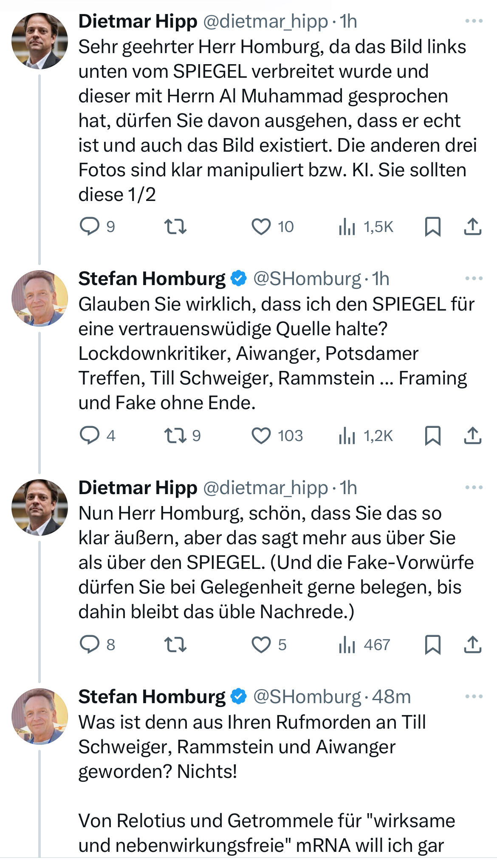Like the tweet with 10 likes
Image resolution: width=497 pixels, height=868 pixels.
pyautogui.click(x=261, y=226)
